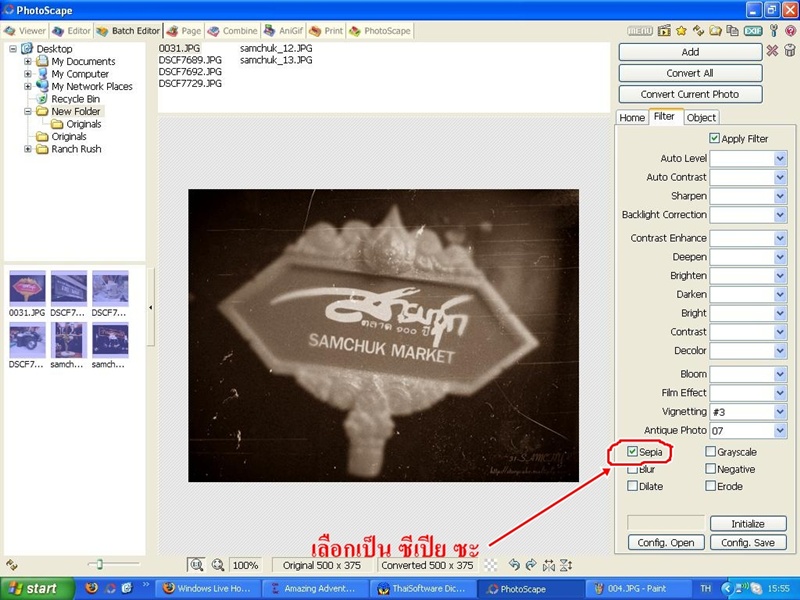Switch to 004.JPG Paint taskbar window
Screen dimensions: 800x600
pos(638,588)
